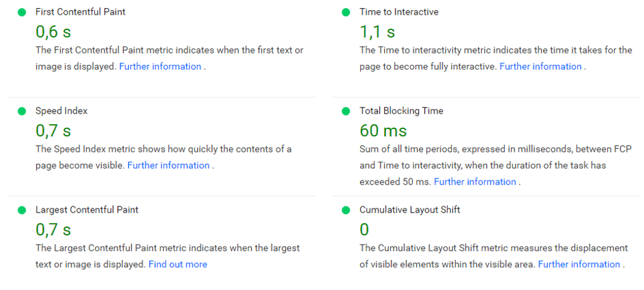This screenshot has height=290, width=644.
Task: Click the Cumulative Layout Shift value 0
Action: tap(364, 229)
